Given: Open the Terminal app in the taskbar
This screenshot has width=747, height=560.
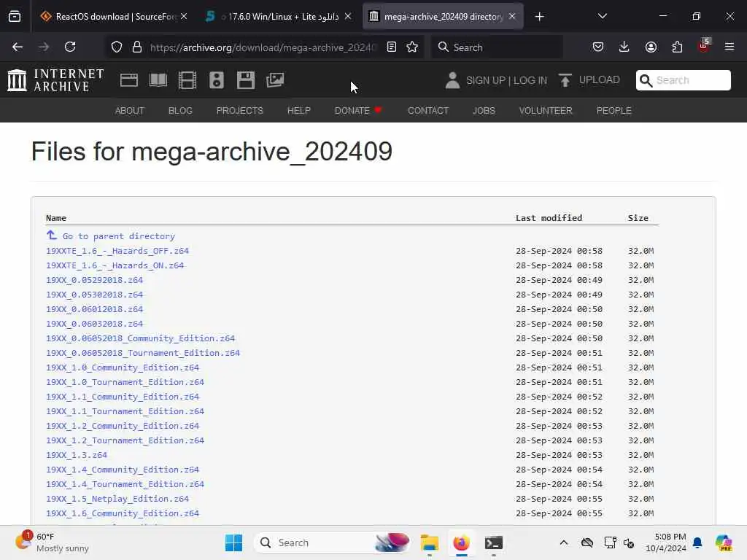Looking at the screenshot, I should [494, 542].
